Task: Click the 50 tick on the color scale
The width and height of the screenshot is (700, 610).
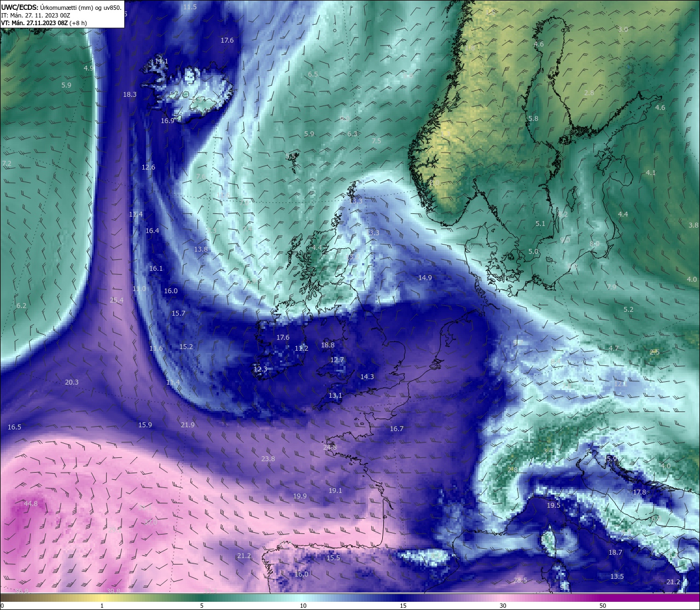Action: pyautogui.click(x=603, y=606)
